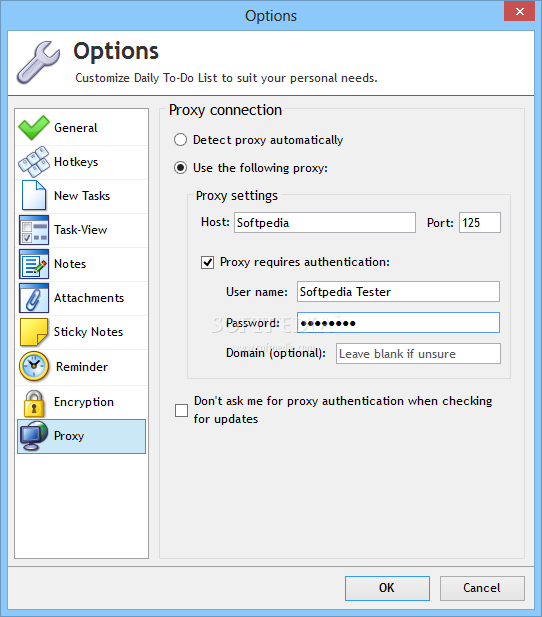Click the Task-View checklist icon
Screen dimensions: 542x617
pyautogui.click(x=34, y=230)
